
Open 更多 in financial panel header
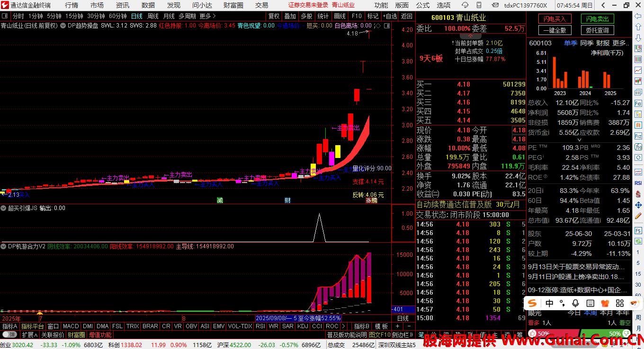point(621,43)
